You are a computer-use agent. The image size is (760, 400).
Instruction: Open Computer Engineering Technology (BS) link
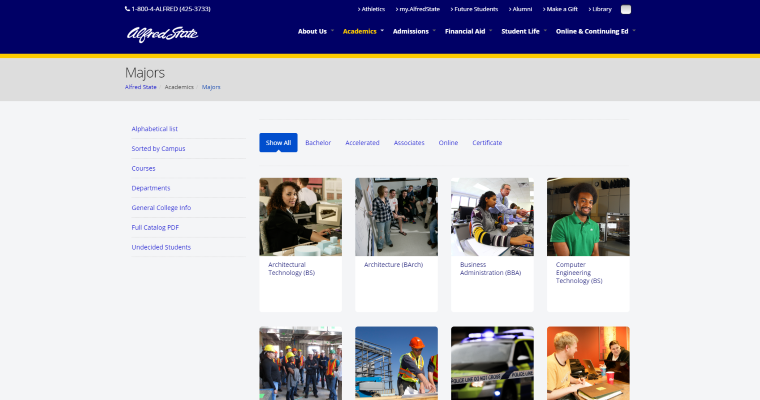[579, 273]
